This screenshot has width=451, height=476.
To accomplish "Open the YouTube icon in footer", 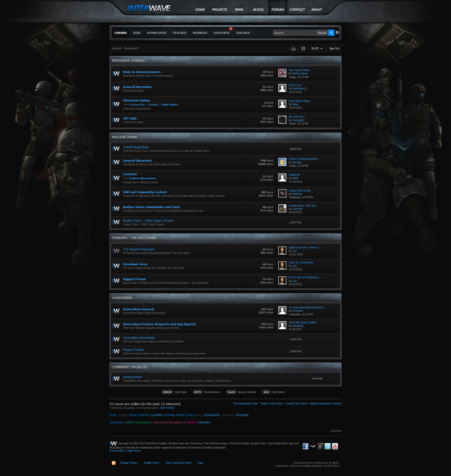I will pyautogui.click(x=335, y=446).
